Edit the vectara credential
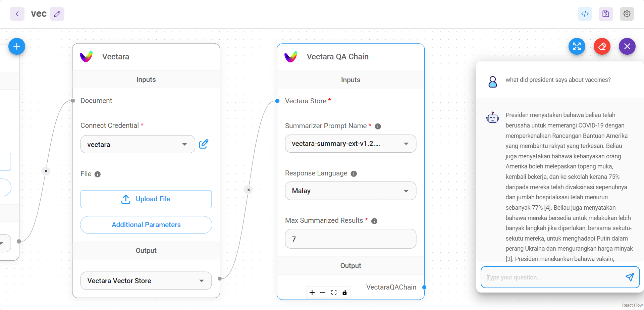 (204, 144)
